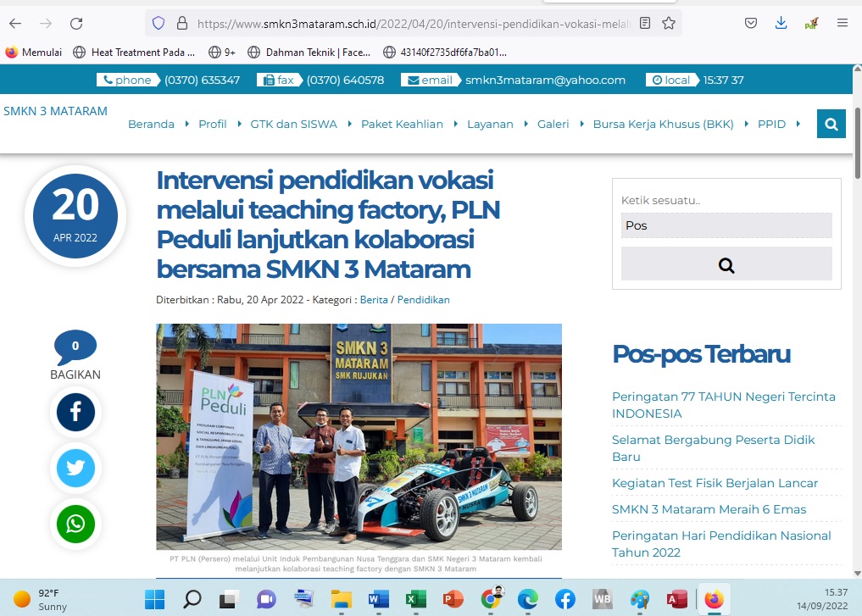
Task: Open the Bursa Kerja Khusus (BKK) menu
Action: [x=664, y=124]
